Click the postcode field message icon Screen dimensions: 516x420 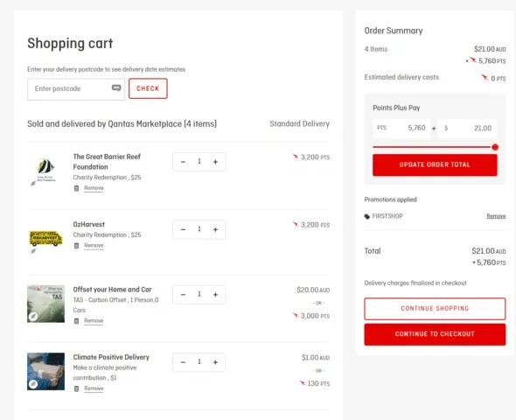pyautogui.click(x=116, y=87)
